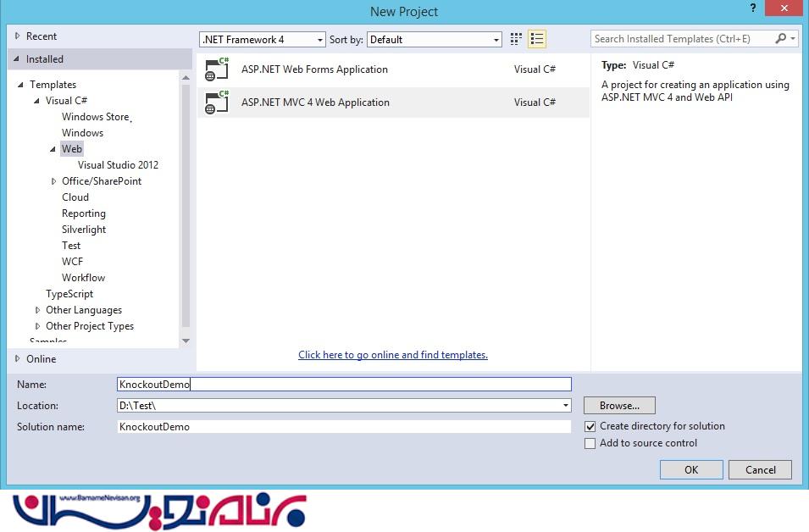Select Windows Store template category
The width and height of the screenshot is (809, 532).
97,117
